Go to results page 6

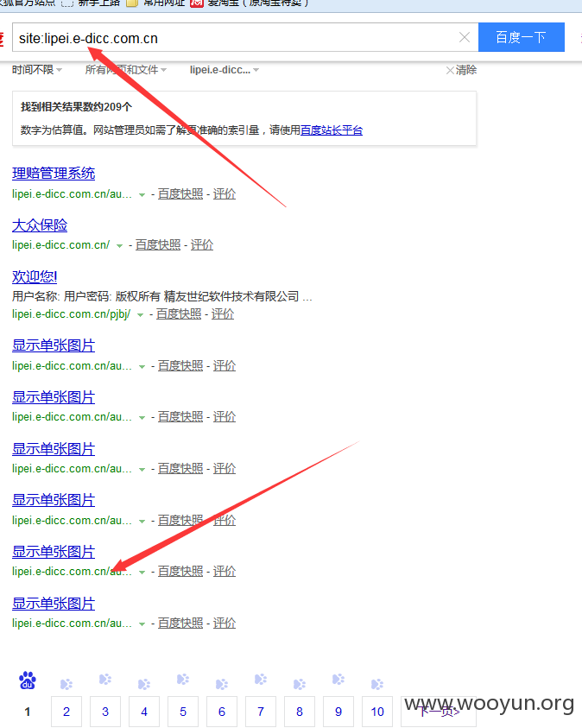point(222,712)
